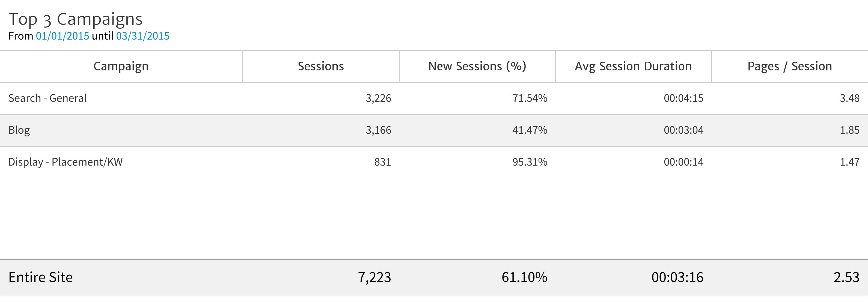Click the New Sessions (%) column header
The height and width of the screenshot is (302, 868).
pos(477,66)
